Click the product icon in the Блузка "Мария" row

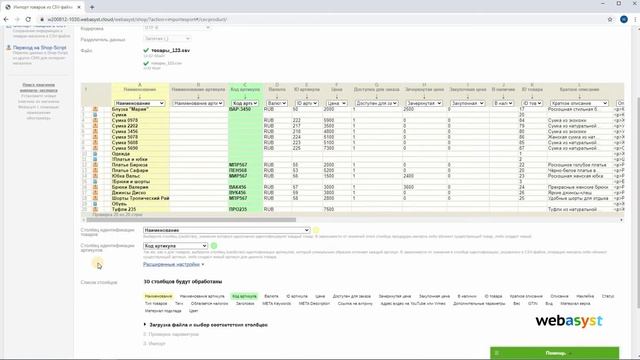pos(95,109)
